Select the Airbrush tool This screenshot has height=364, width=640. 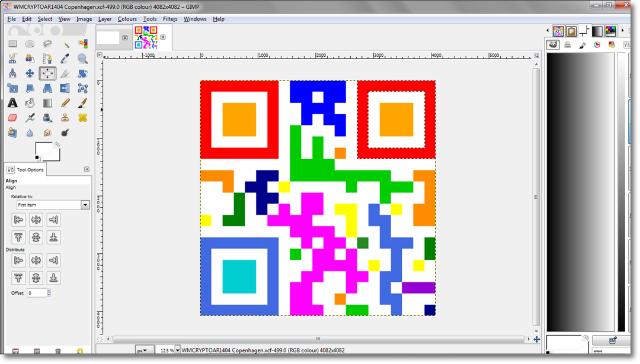click(x=30, y=118)
